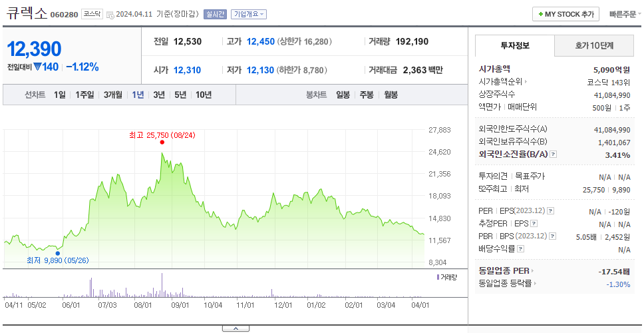
Task: Click the 저가 value 12,130
Action: (260, 71)
